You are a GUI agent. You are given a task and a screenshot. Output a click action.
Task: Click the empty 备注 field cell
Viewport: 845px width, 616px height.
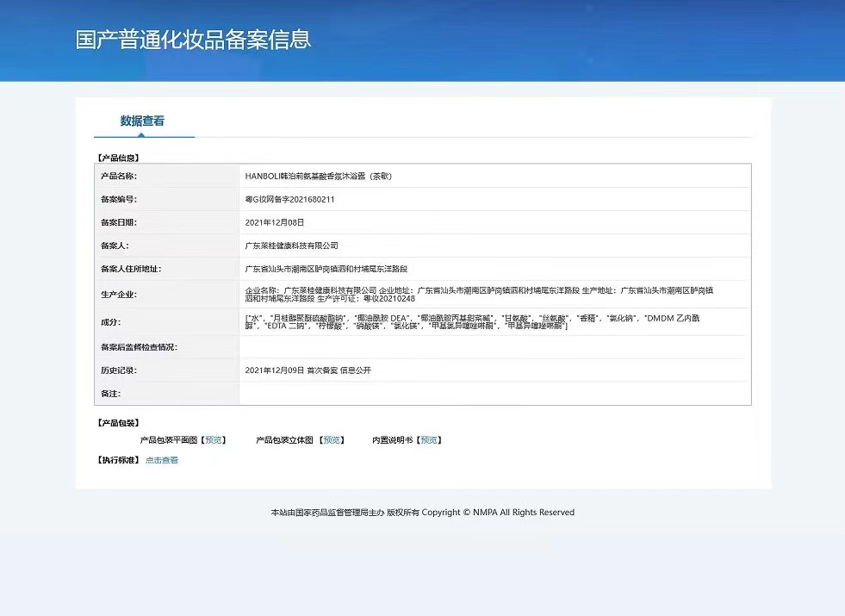(x=494, y=394)
